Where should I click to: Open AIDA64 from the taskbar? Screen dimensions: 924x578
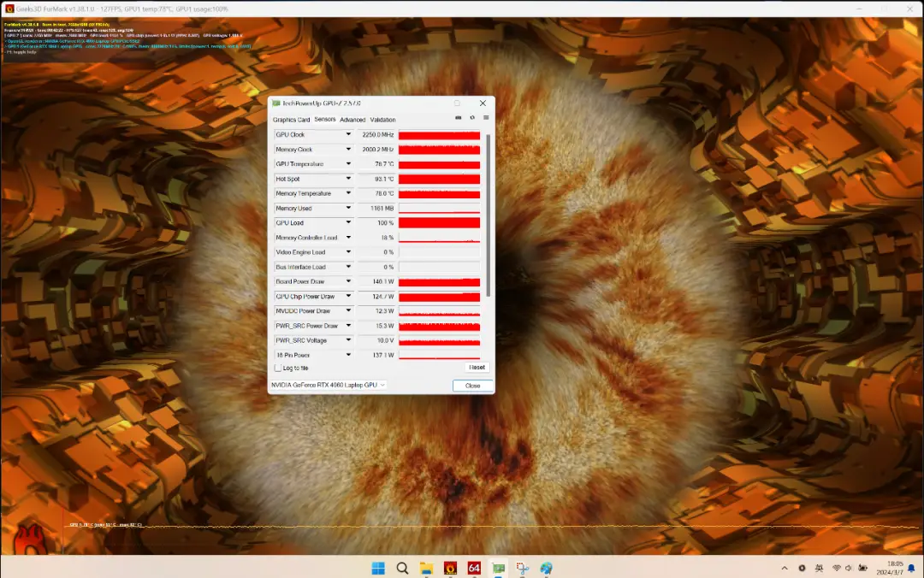point(474,568)
